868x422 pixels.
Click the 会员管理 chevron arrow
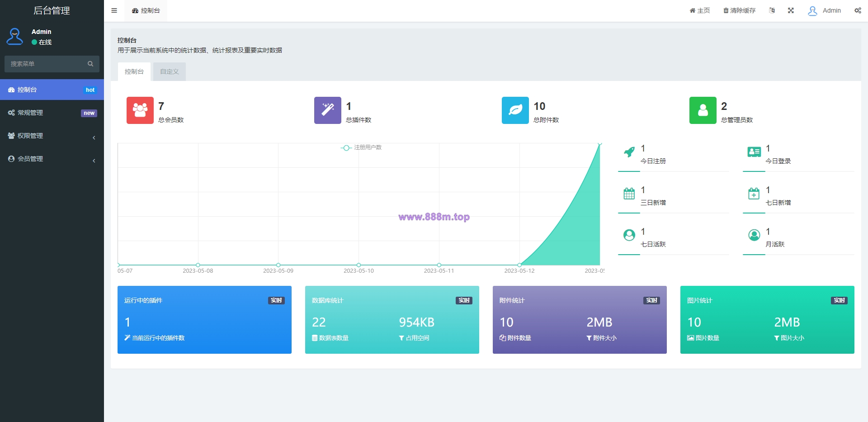click(x=94, y=161)
